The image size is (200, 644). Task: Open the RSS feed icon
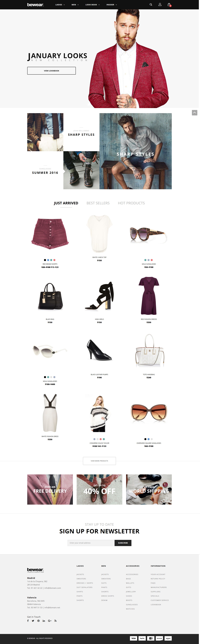(55, 621)
